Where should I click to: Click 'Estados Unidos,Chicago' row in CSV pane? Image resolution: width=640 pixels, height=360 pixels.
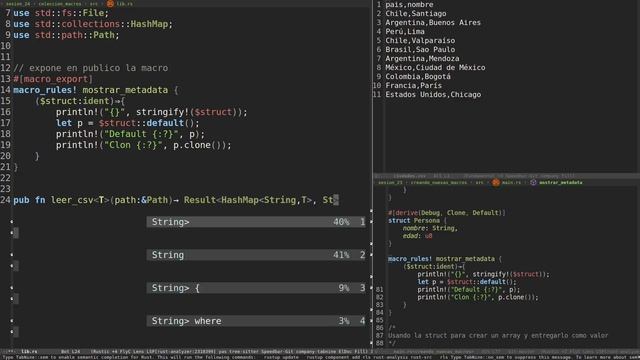[433, 94]
